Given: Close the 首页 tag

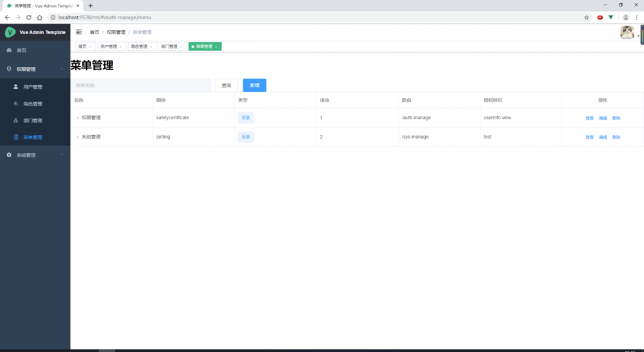Looking at the screenshot, I should pos(90,47).
